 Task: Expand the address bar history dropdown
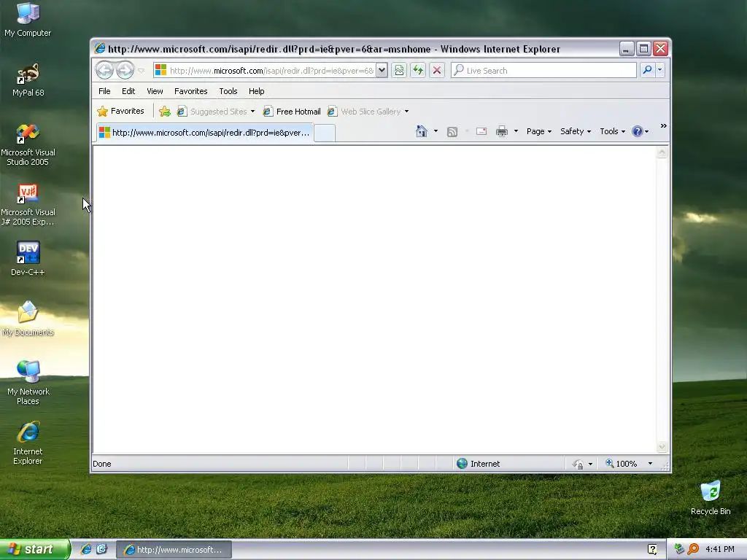(382, 71)
